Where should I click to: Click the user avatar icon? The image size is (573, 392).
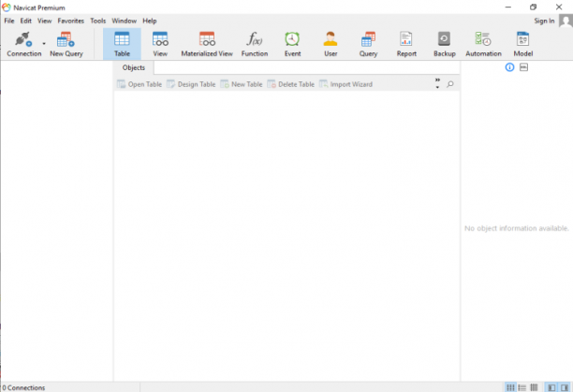pyautogui.click(x=566, y=21)
